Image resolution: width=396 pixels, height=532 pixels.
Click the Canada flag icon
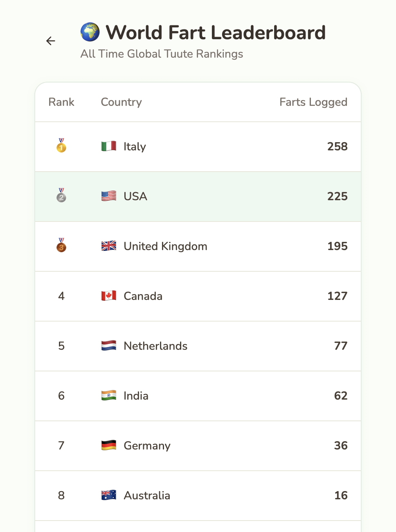click(109, 296)
